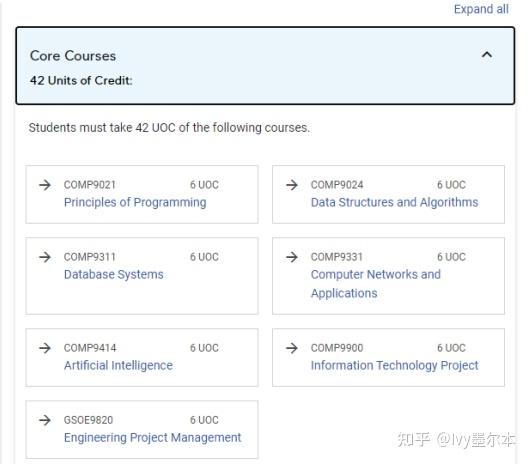Click the 42 Units of Credit text
The height and width of the screenshot is (464, 529).
(x=81, y=80)
